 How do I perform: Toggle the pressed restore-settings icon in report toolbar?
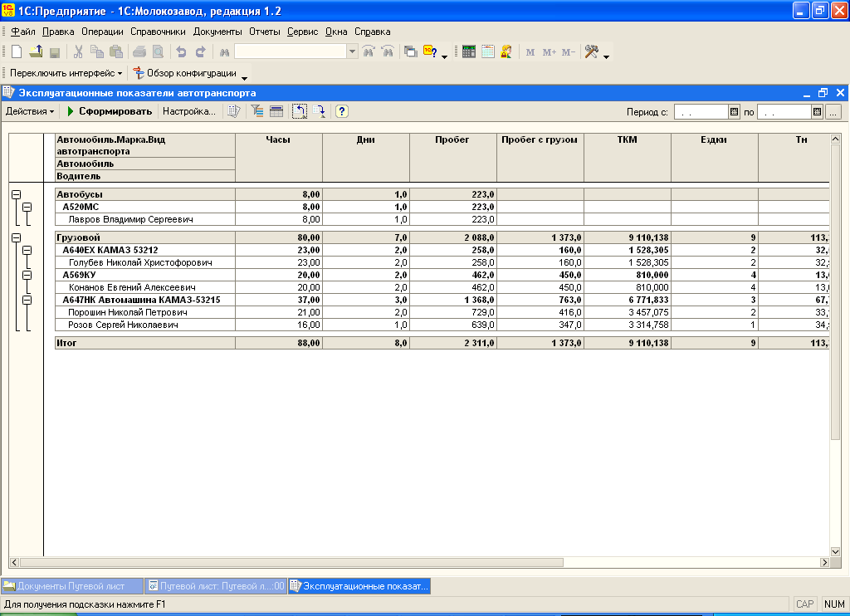(300, 111)
